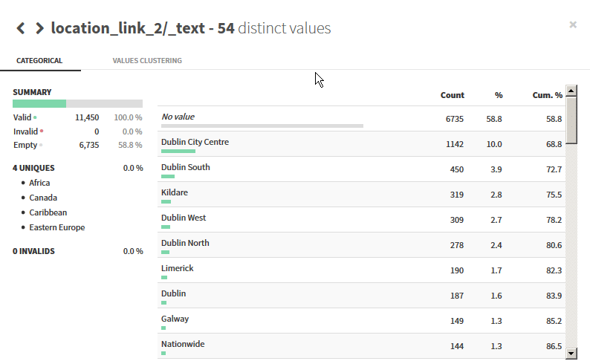Click the Count column header
Image resolution: width=590 pixels, height=364 pixels.
(453, 95)
